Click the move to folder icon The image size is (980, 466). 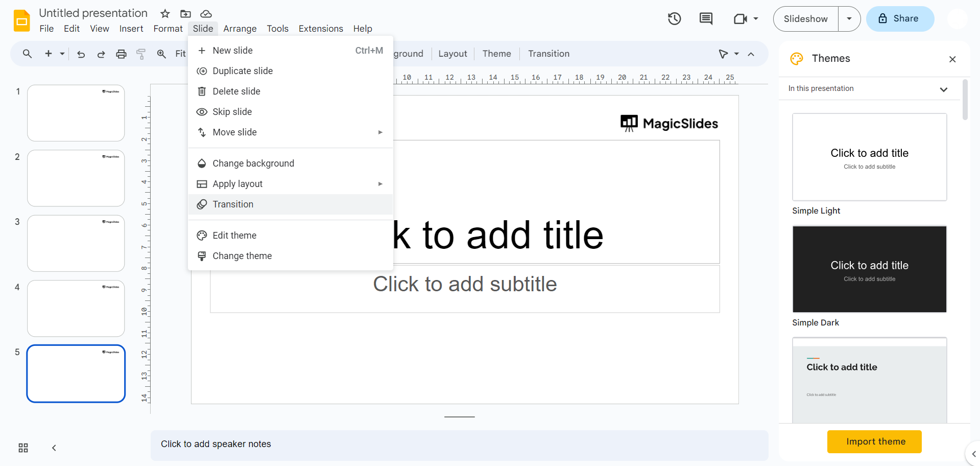click(185, 14)
